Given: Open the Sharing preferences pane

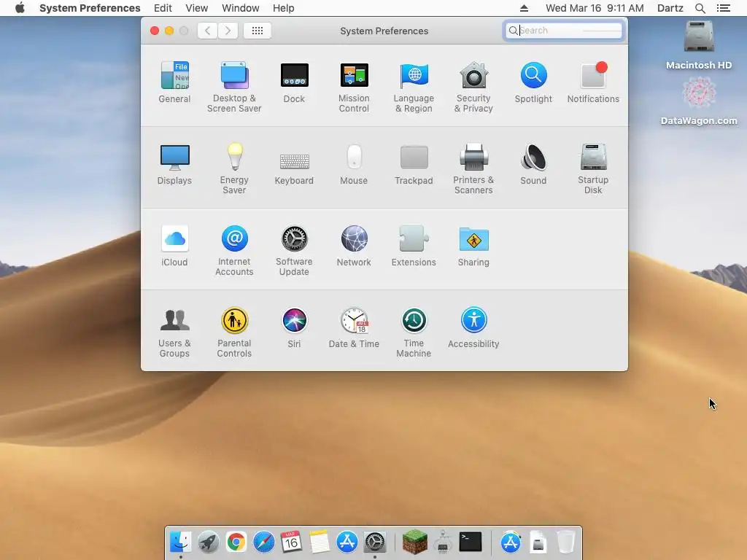Looking at the screenshot, I should [473, 246].
